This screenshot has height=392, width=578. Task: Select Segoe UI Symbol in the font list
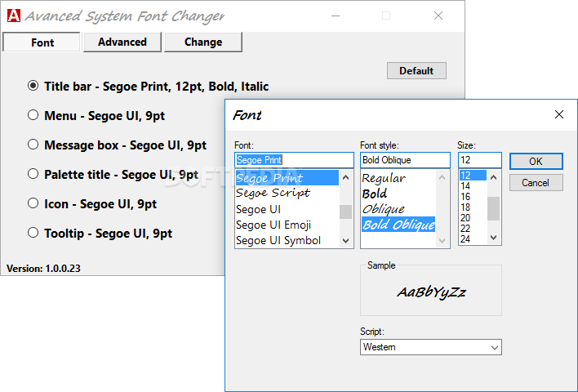tap(287, 240)
